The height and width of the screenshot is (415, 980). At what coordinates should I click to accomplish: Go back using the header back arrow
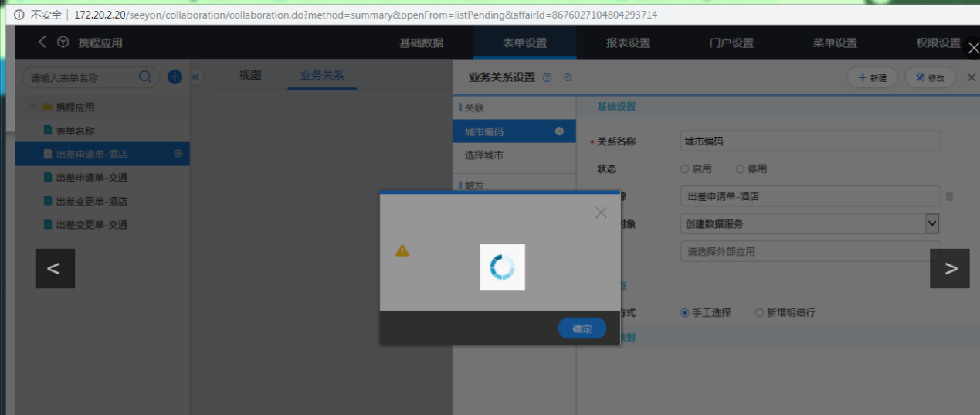pyautogui.click(x=42, y=43)
